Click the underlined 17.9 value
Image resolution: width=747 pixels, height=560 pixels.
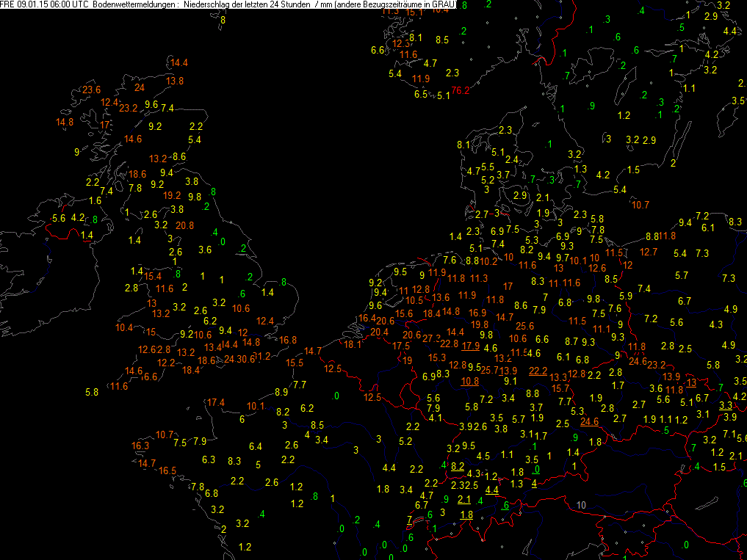click(471, 346)
